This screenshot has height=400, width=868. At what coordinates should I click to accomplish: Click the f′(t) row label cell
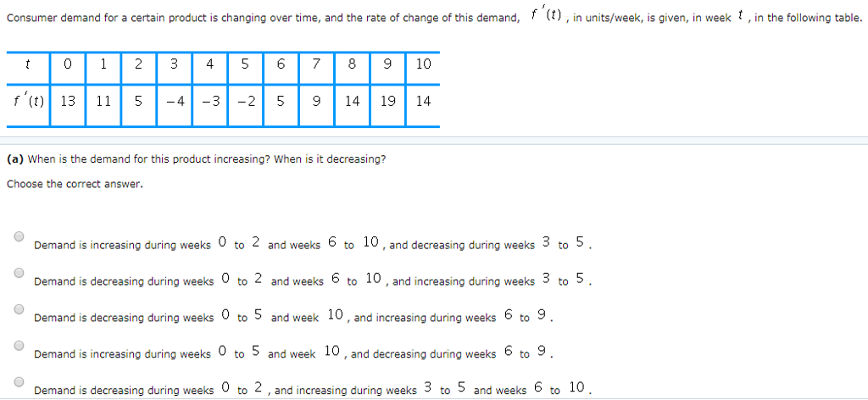[28, 101]
